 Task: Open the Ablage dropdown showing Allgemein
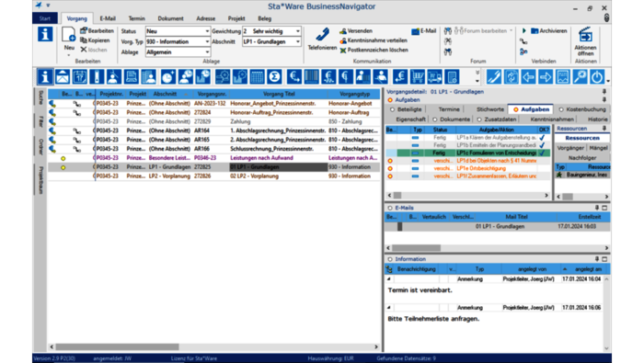coord(207,52)
